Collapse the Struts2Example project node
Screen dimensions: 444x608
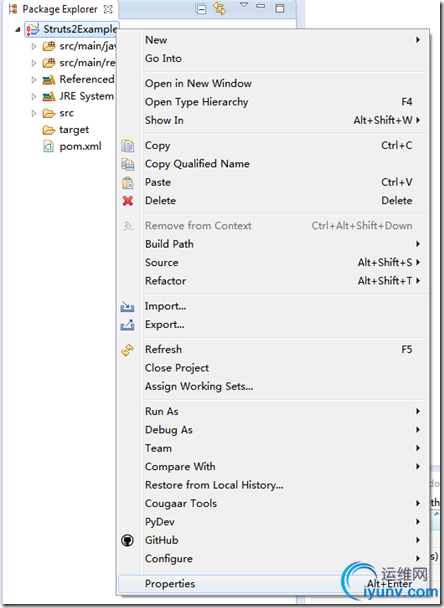tap(17, 29)
